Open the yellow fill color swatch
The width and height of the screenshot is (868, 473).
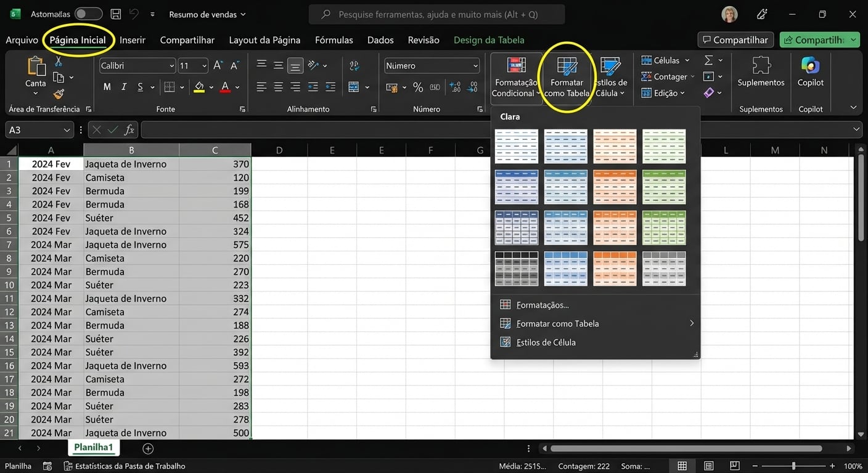pyautogui.click(x=200, y=86)
